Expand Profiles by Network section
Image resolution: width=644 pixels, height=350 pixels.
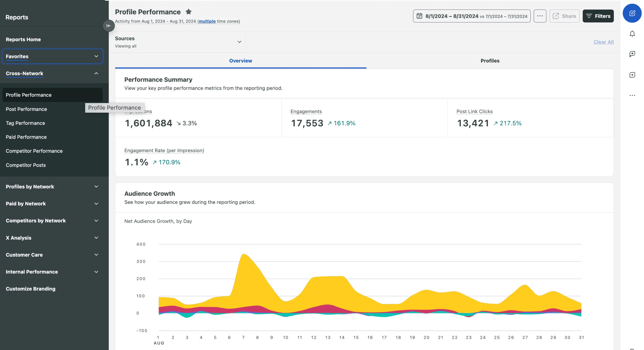(x=53, y=187)
